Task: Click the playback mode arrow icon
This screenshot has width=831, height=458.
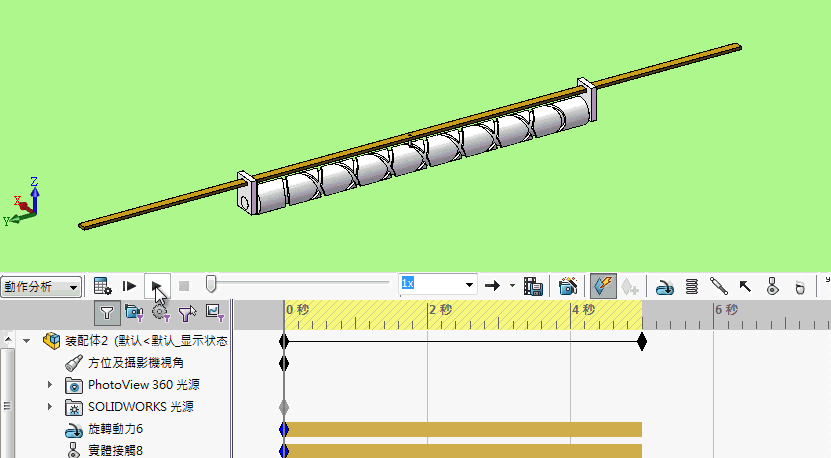Action: point(492,286)
